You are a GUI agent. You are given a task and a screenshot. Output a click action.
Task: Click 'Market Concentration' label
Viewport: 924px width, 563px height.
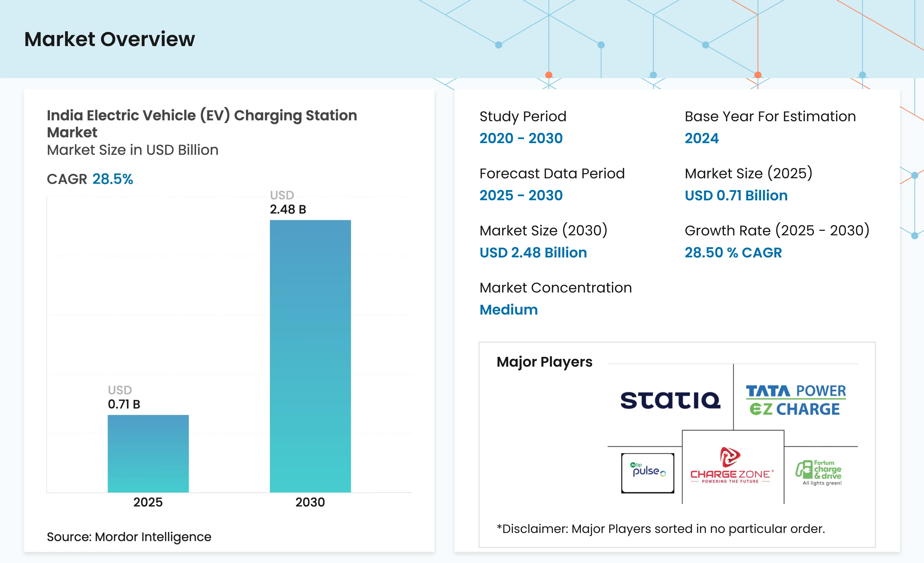(x=556, y=288)
